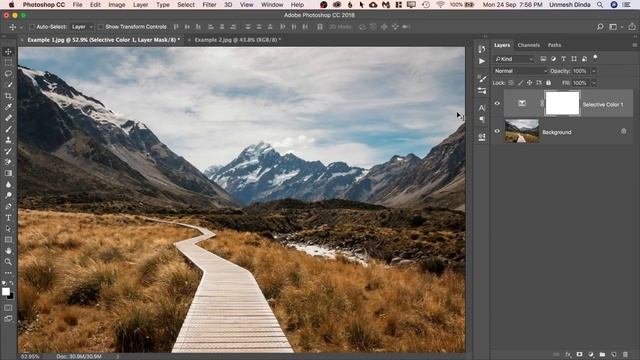The image size is (640, 360).
Task: Select the Rectangle shape tool
Action: tap(8, 240)
